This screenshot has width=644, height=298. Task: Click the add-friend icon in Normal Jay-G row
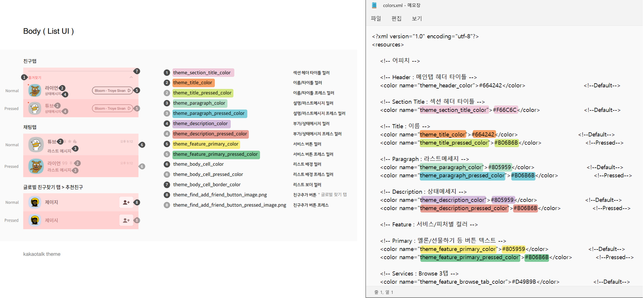click(126, 202)
